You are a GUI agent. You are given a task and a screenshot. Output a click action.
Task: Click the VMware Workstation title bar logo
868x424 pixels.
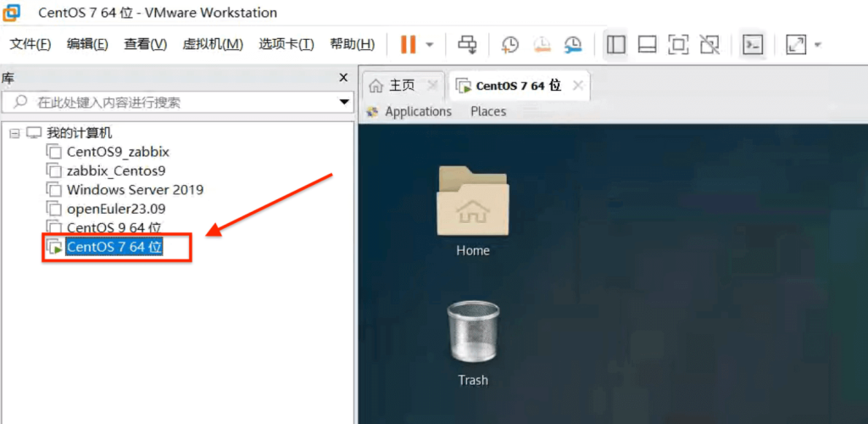(x=12, y=12)
